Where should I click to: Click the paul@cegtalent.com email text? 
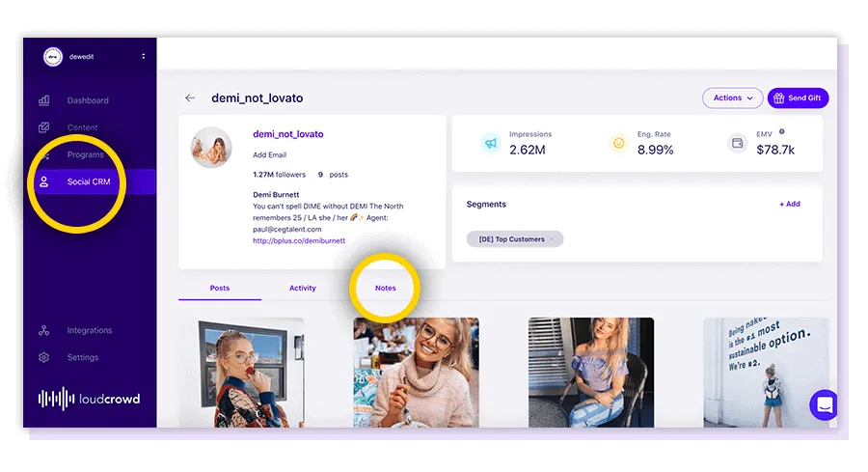coord(286,229)
